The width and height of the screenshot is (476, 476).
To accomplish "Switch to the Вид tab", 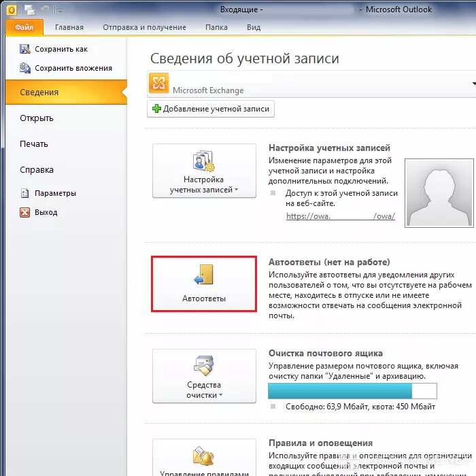I will 254,27.
